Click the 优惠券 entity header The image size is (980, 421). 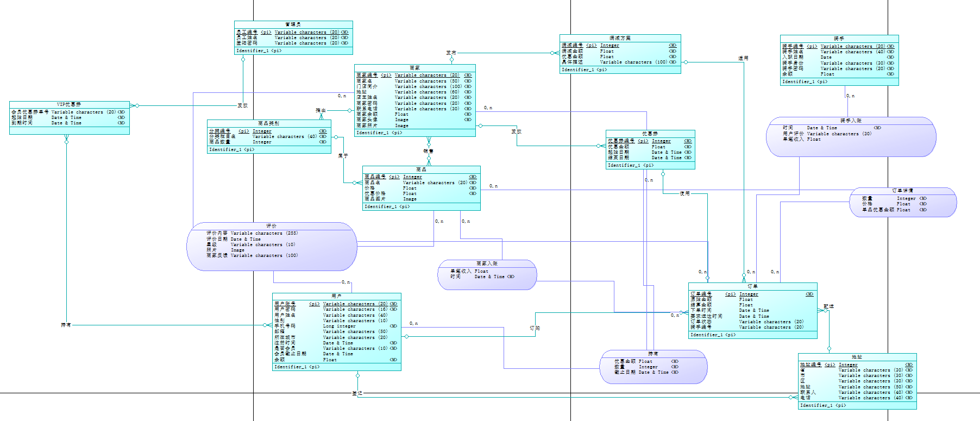650,133
